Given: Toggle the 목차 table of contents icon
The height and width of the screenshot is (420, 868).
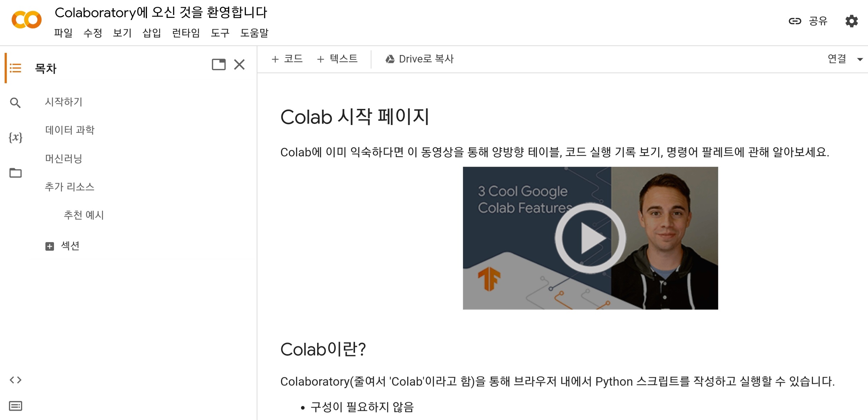Looking at the screenshot, I should [15, 68].
